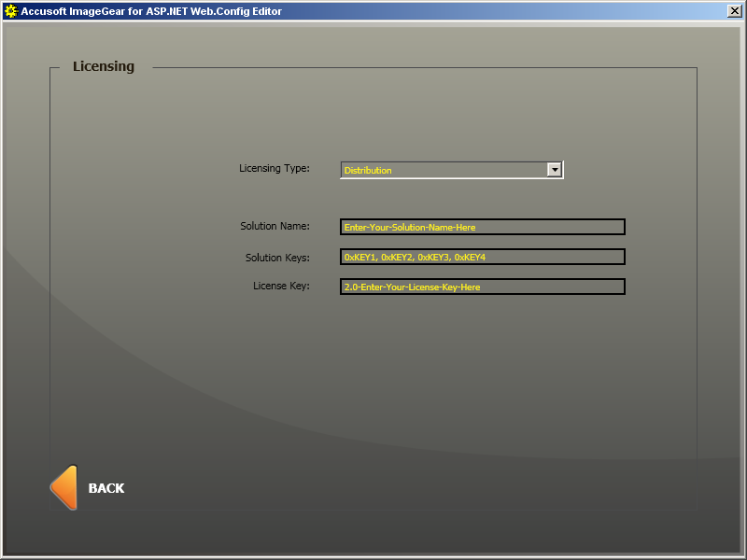
Task: Expand the Licensing Type dropdown arrow
Action: pos(554,170)
